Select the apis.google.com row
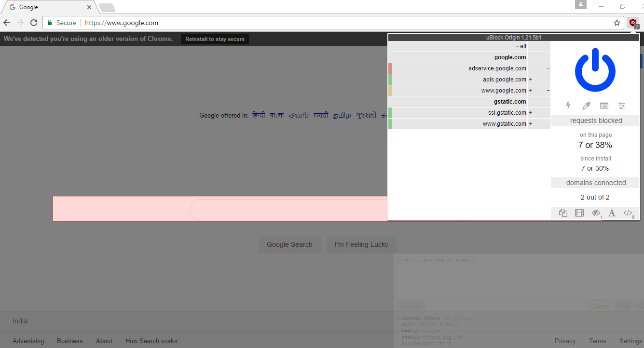Image resolution: width=644 pixels, height=348 pixels. (469, 80)
